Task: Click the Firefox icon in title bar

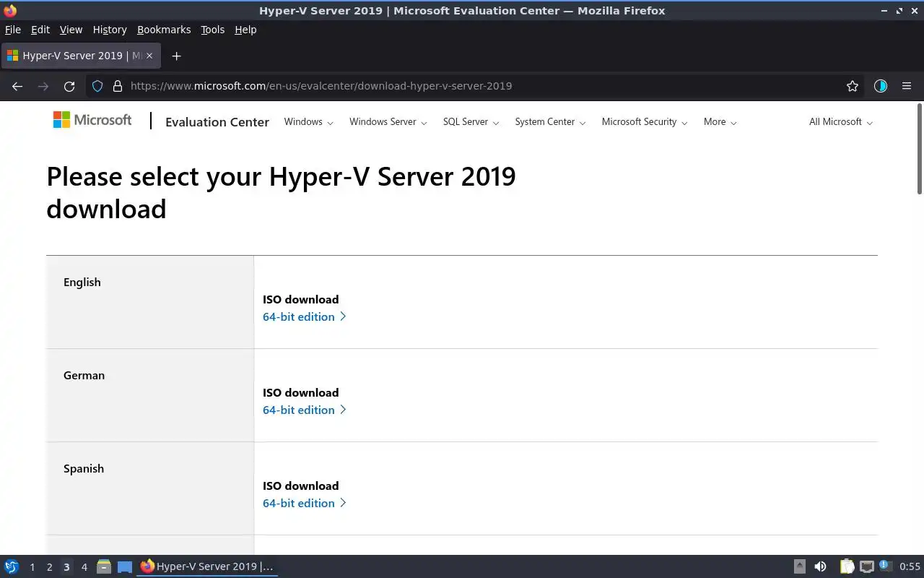Action: coord(10,10)
